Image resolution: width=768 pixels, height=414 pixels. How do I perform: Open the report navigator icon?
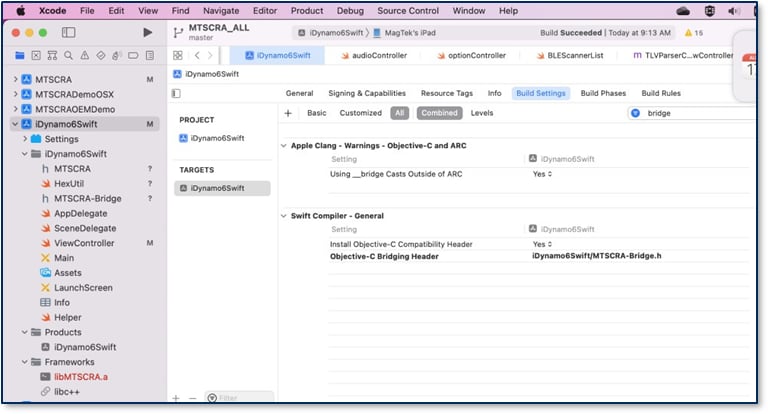(150, 55)
